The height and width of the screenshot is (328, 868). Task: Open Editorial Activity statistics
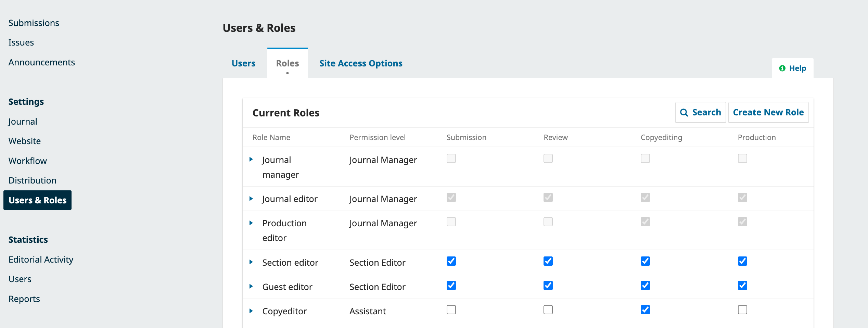point(41,260)
